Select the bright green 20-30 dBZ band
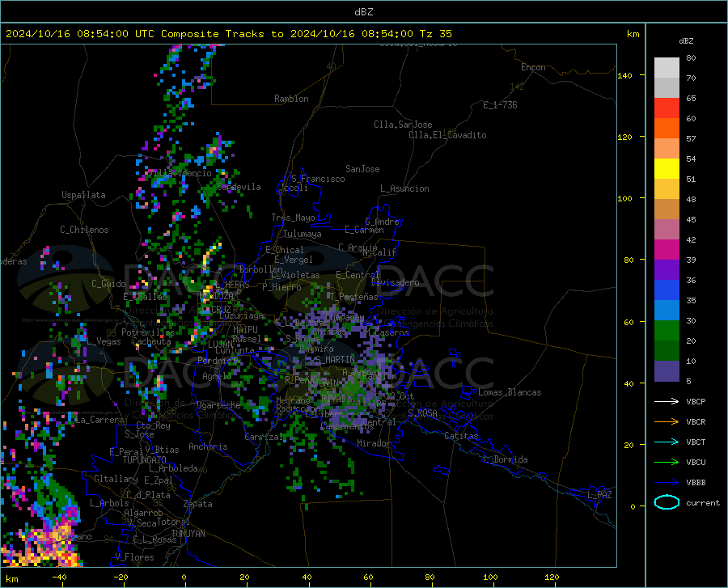 (667, 331)
